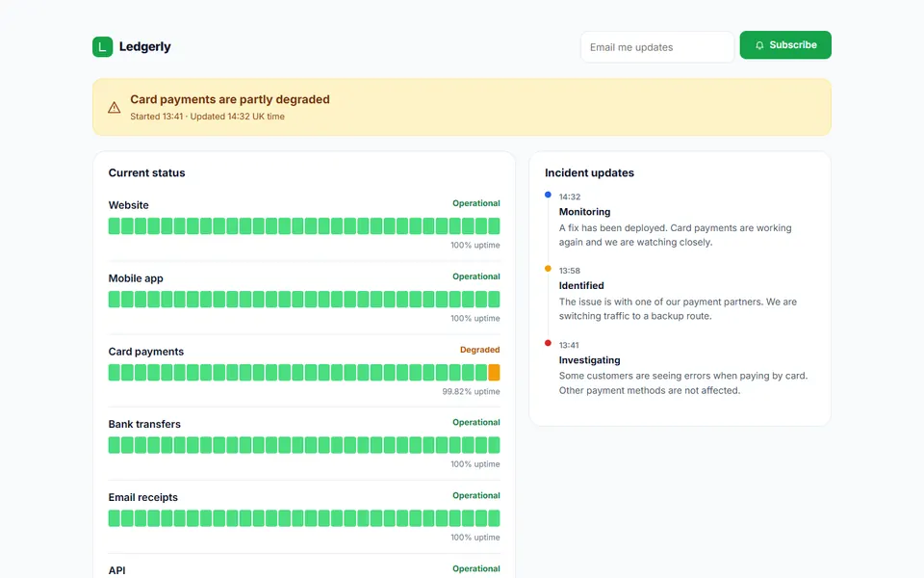Click Operational status for Mobile app
The image size is (924, 578).
click(x=476, y=276)
